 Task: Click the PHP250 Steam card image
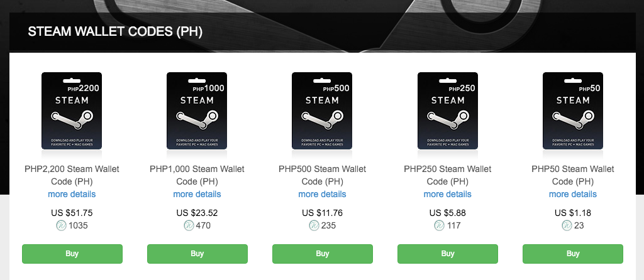coord(448,110)
